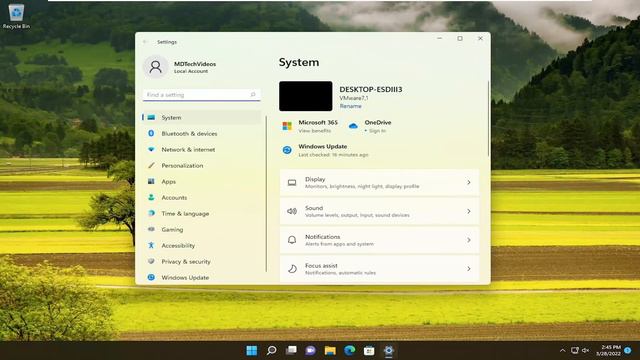Click Windows Update last checked text
The width and height of the screenshot is (640, 360).
(333, 155)
